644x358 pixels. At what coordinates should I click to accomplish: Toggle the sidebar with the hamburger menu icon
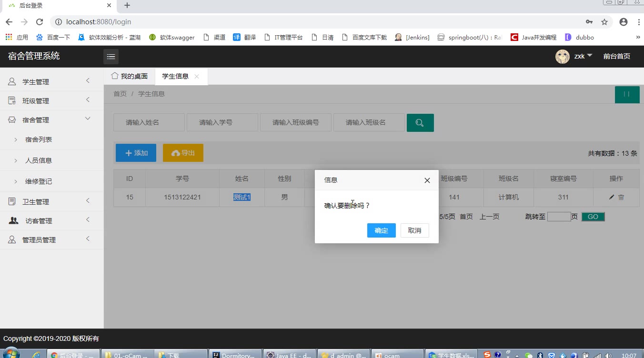click(111, 57)
